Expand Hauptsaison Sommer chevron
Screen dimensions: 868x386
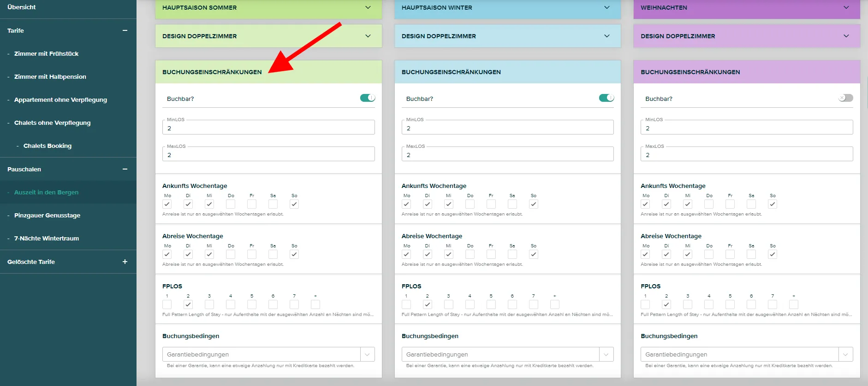point(368,7)
